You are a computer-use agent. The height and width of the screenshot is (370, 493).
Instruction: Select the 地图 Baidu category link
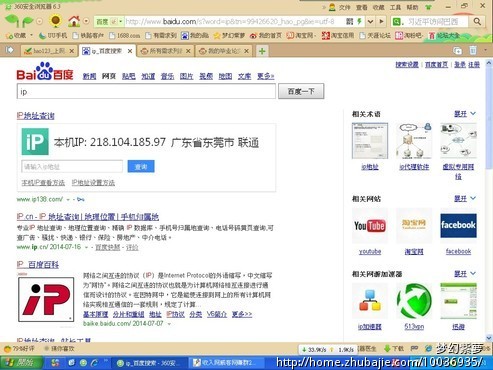(225, 76)
